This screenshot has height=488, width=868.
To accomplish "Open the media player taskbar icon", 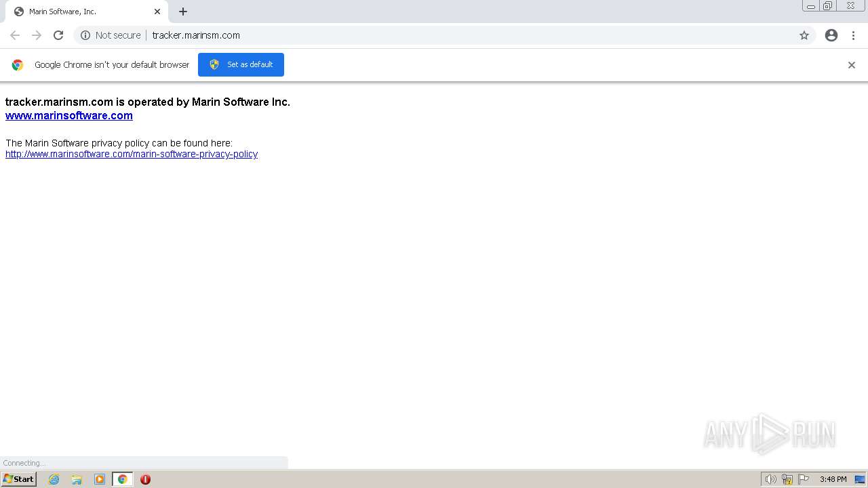I will coord(100,479).
